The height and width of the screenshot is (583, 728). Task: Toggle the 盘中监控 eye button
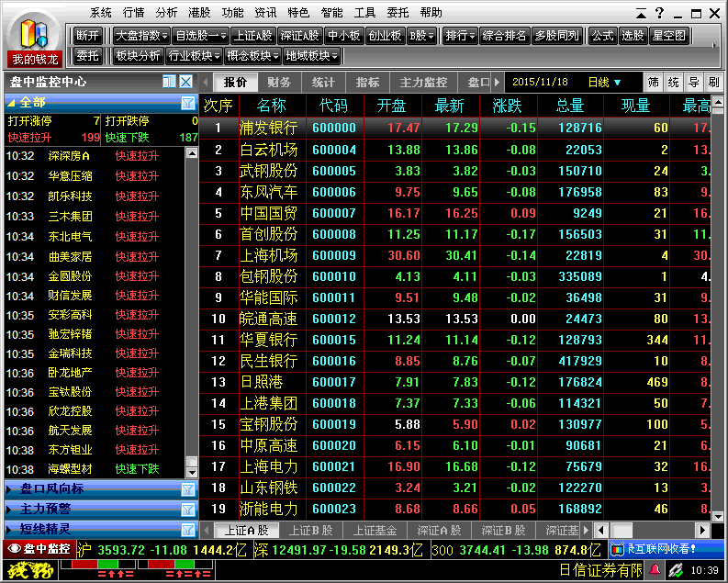coord(40,549)
